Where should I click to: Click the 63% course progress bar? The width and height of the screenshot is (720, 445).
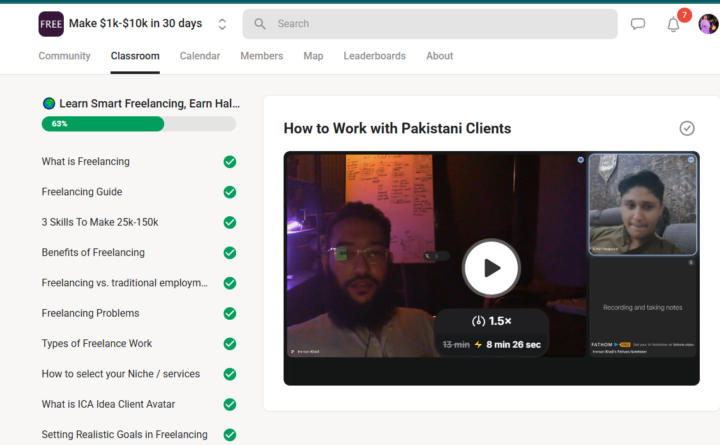point(139,124)
